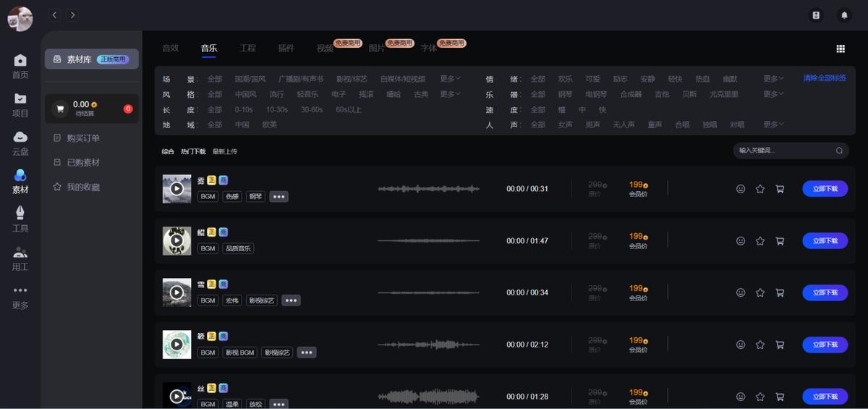Click 清除全部标签 link
Viewport: 868px width, 409px height.
coord(825,78)
